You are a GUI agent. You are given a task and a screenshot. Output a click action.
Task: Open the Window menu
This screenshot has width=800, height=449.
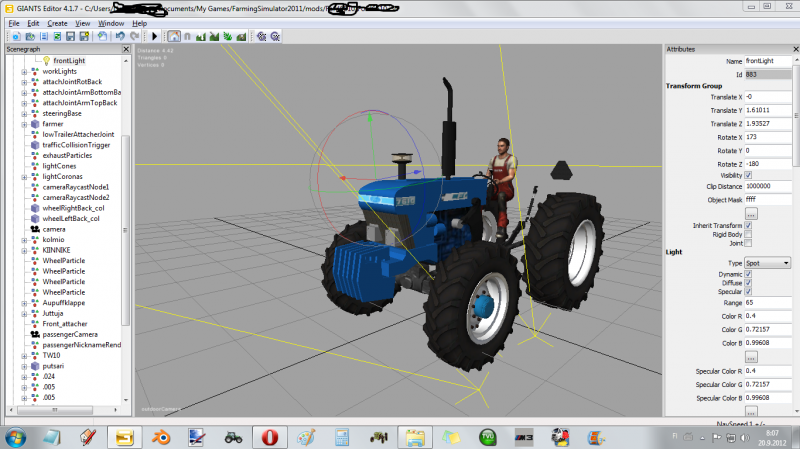click(x=111, y=23)
